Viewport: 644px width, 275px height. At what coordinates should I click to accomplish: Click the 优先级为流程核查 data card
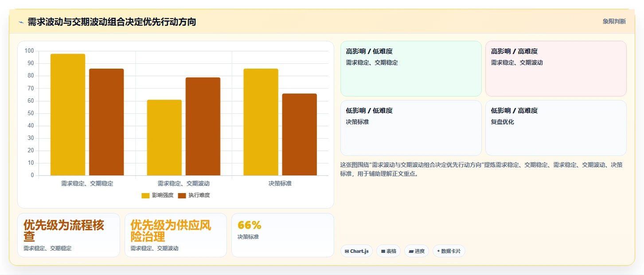tap(69, 235)
